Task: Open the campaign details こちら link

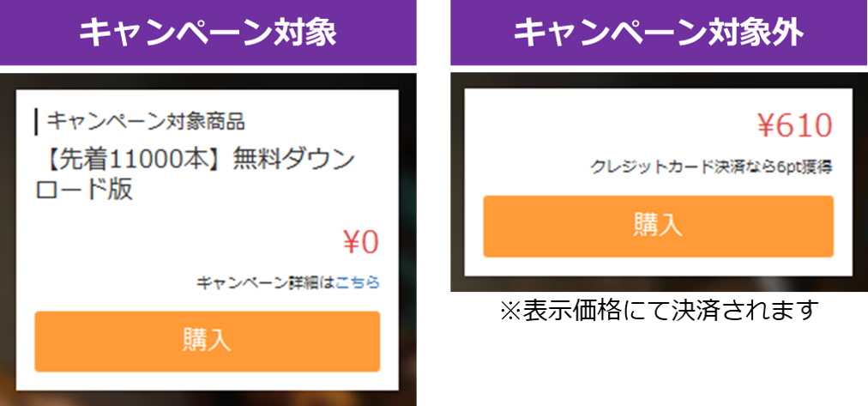Action: click(x=358, y=282)
